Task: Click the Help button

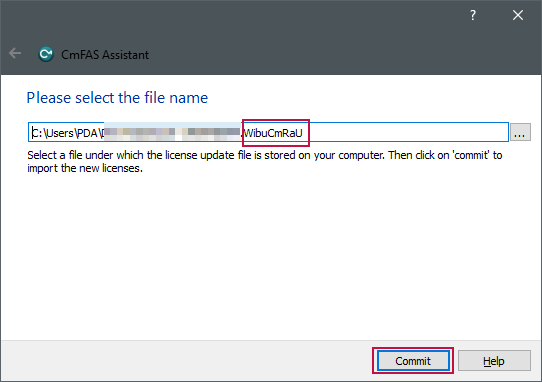Action: pos(494,361)
